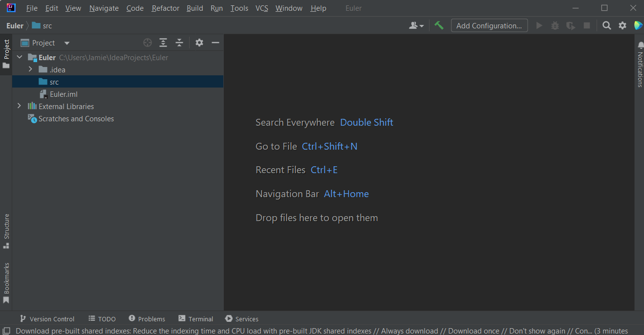
Task: Open the Services tool window
Action: click(x=242, y=319)
